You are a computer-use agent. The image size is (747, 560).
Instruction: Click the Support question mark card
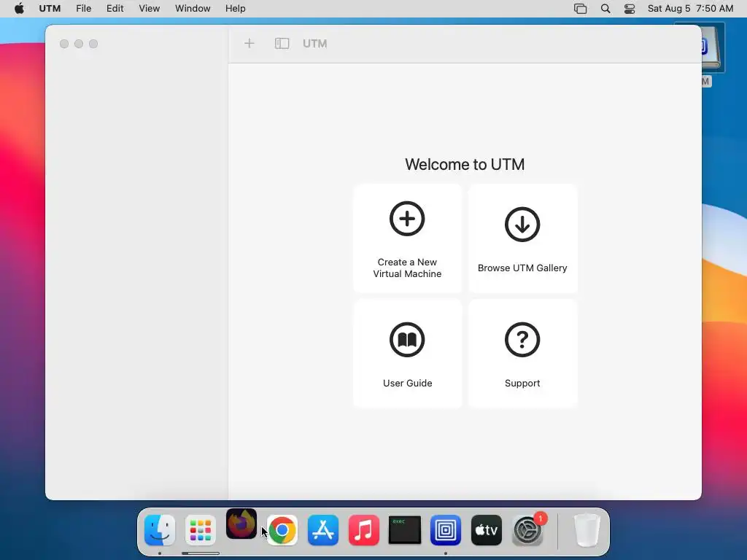click(x=522, y=354)
